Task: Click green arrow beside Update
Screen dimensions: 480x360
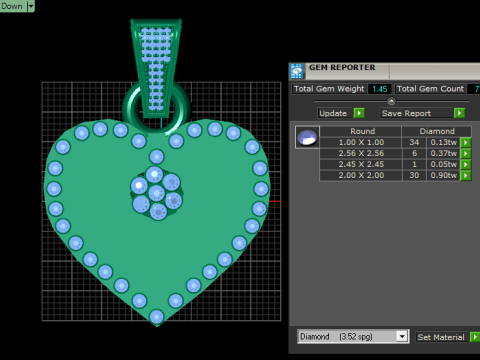Action: [x=359, y=113]
